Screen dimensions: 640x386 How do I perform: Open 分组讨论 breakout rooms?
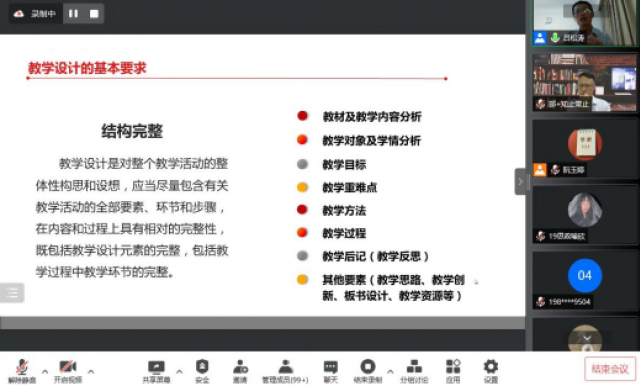point(414,371)
